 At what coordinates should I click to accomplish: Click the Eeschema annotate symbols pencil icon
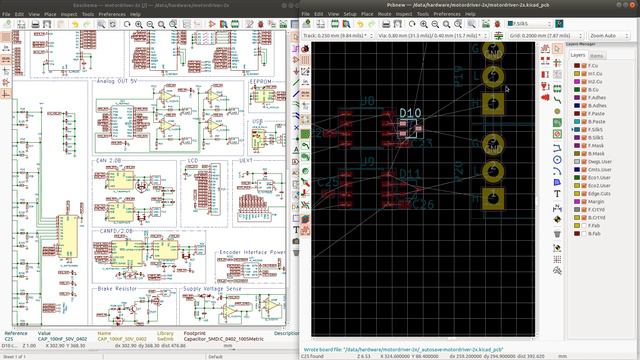coord(249,24)
